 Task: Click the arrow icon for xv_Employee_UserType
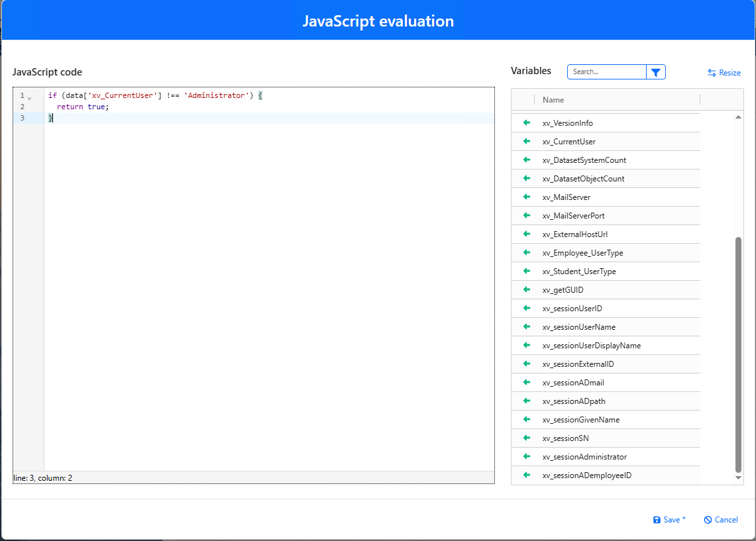pyautogui.click(x=527, y=252)
